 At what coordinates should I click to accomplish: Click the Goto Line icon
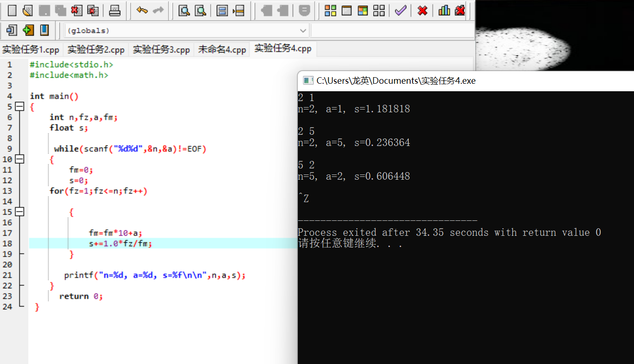tap(239, 10)
